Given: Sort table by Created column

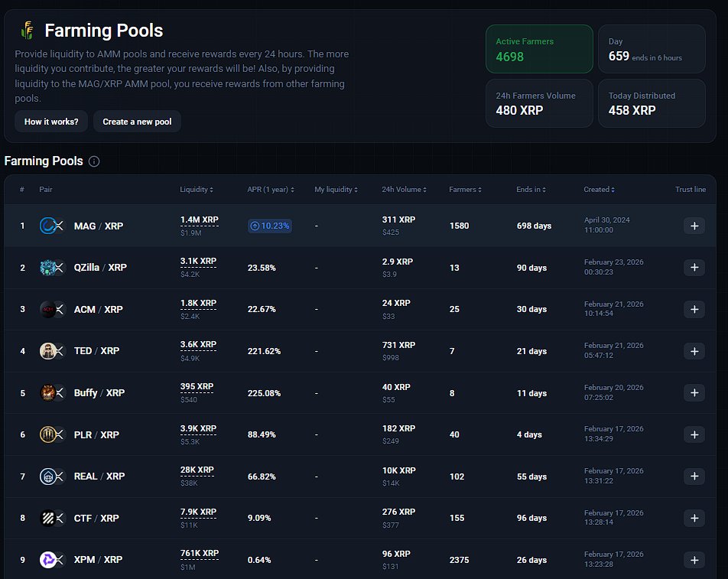Looking at the screenshot, I should [x=599, y=190].
